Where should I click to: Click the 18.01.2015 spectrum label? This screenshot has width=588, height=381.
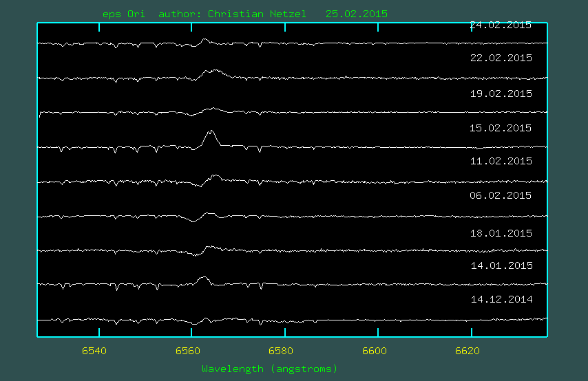tap(501, 233)
